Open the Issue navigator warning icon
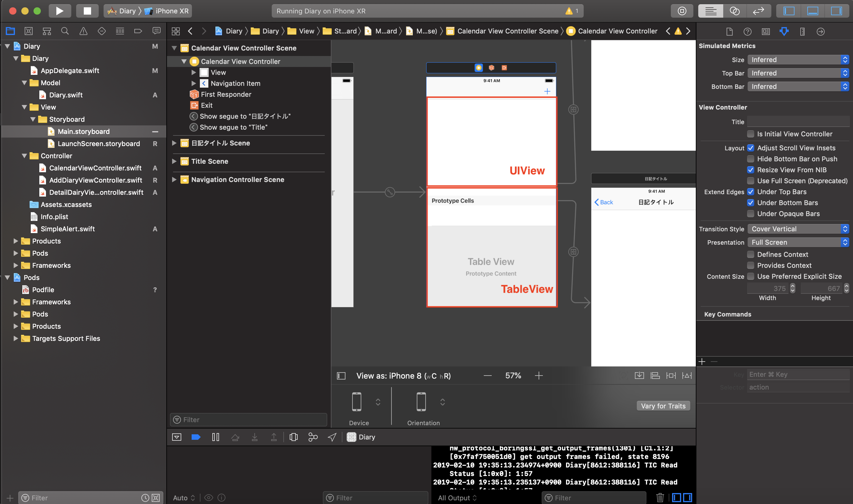The width and height of the screenshot is (853, 504). pyautogui.click(x=83, y=31)
